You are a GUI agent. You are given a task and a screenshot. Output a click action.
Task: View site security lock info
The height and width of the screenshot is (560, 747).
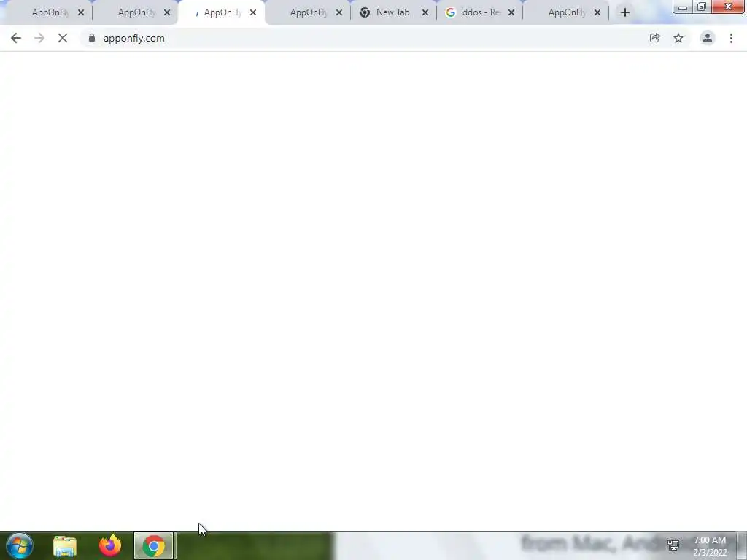click(x=92, y=38)
